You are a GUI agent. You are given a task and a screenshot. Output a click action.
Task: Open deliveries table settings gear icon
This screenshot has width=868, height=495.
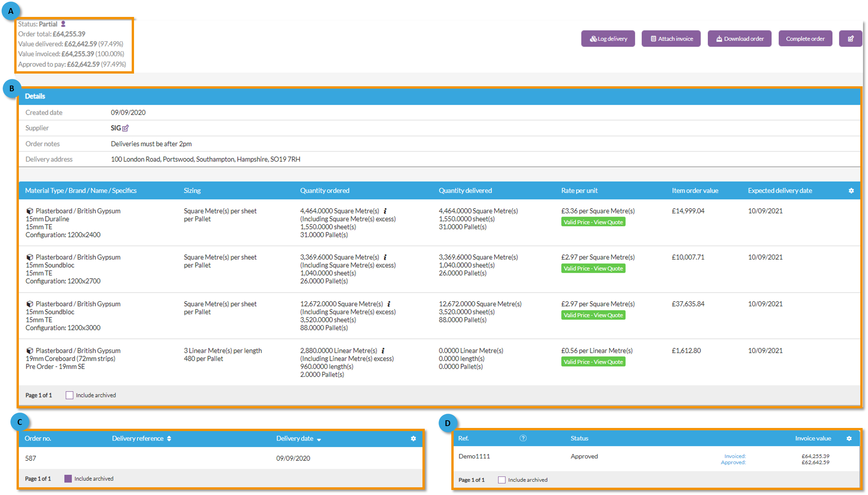click(x=413, y=438)
